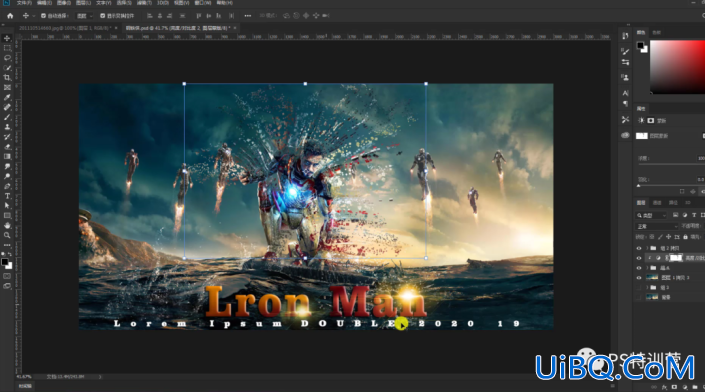705x392 pixels.
Task: Expand the collapsed panel dock arrows
Action: coord(628,25)
